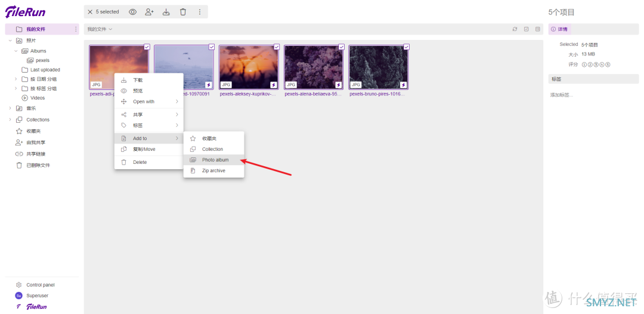Click Add to in the context menu

coord(148,138)
